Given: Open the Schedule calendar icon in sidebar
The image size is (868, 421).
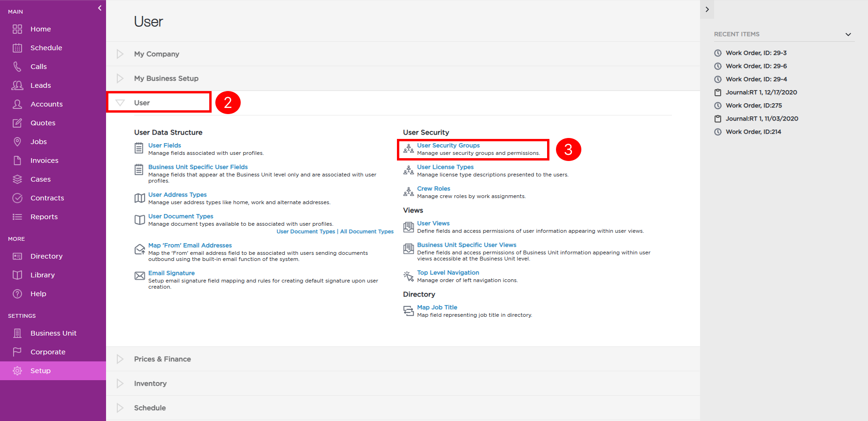Looking at the screenshot, I should [17, 48].
